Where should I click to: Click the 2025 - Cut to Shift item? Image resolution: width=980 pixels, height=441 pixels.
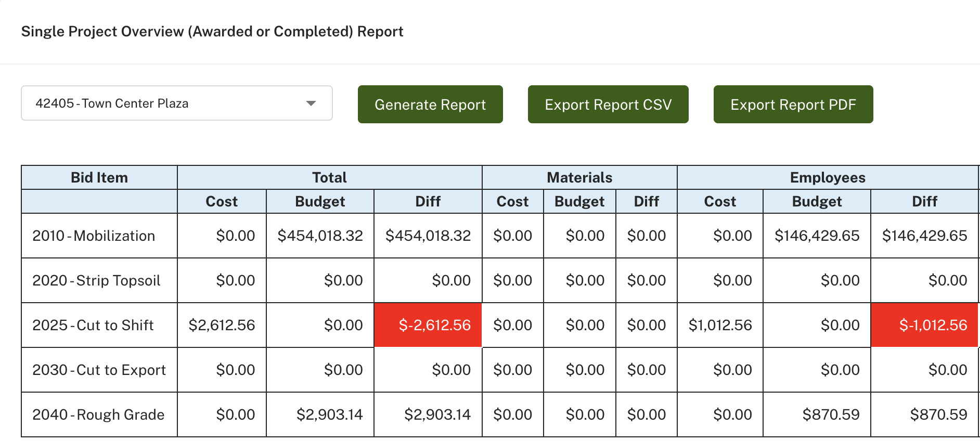[x=93, y=326]
